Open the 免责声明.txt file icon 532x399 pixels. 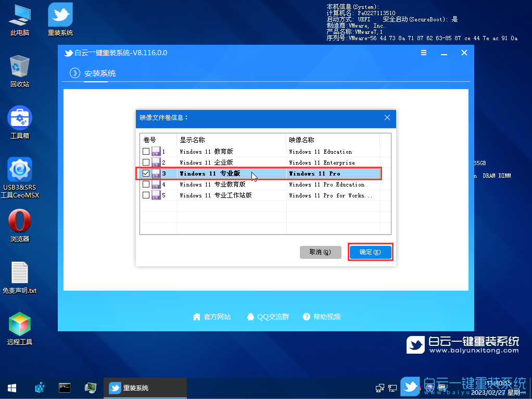pos(20,278)
